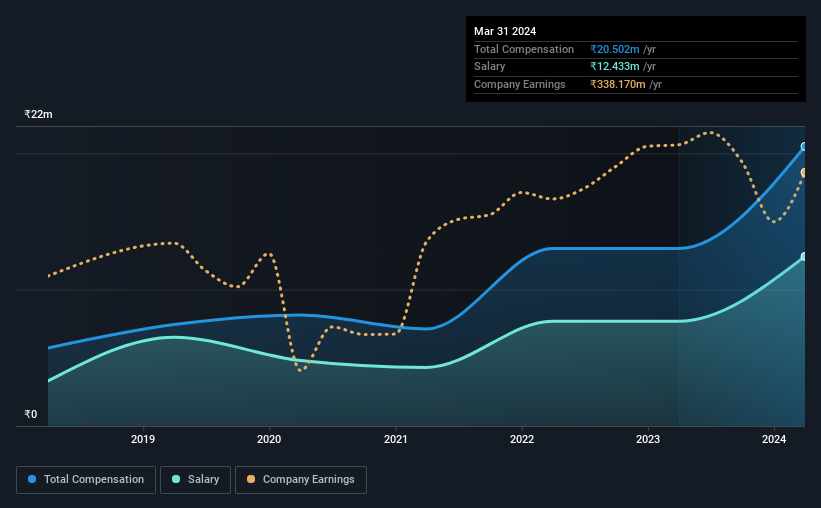The height and width of the screenshot is (508, 821).
Task: Click the ₹20.502m total compensation value
Action: click(615, 49)
